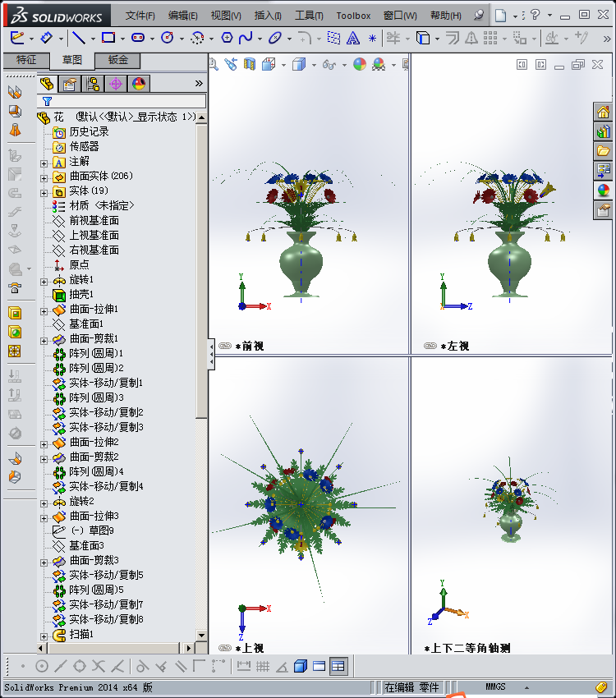Open the Custom Properties task pane
Image resolution: width=616 pixels, height=698 pixels.
604,210
